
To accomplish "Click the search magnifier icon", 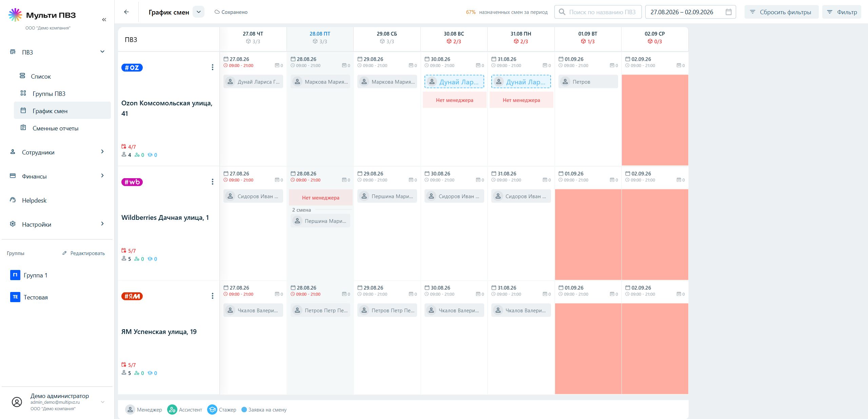I will pos(562,12).
